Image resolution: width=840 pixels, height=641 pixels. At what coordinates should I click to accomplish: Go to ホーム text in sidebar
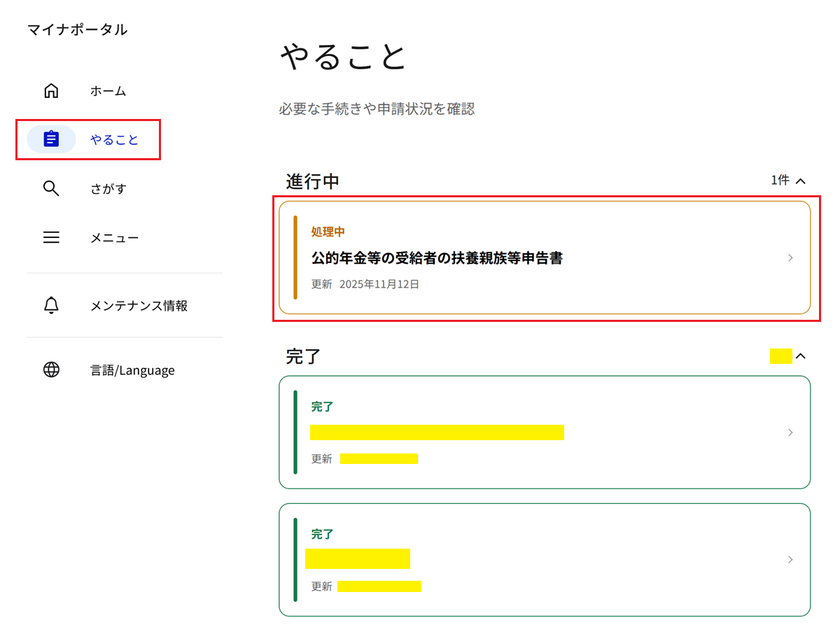108,91
